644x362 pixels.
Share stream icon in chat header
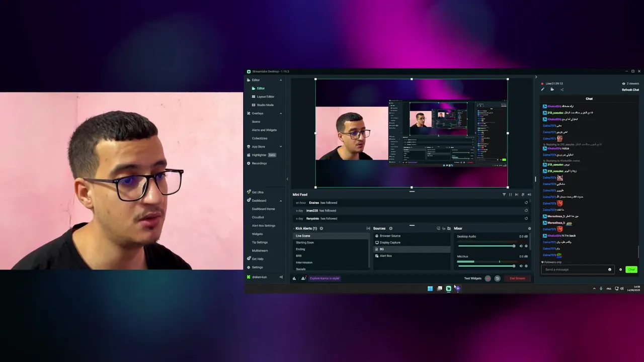[x=561, y=89]
